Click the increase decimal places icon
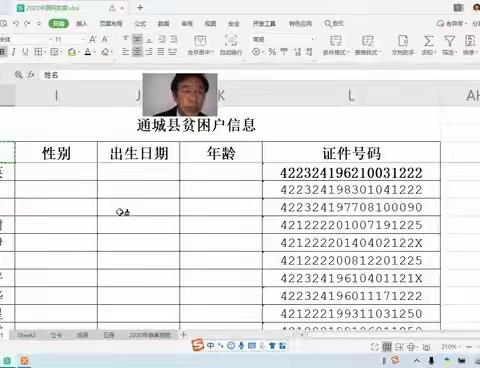The height and width of the screenshot is (368, 480). (x=297, y=52)
